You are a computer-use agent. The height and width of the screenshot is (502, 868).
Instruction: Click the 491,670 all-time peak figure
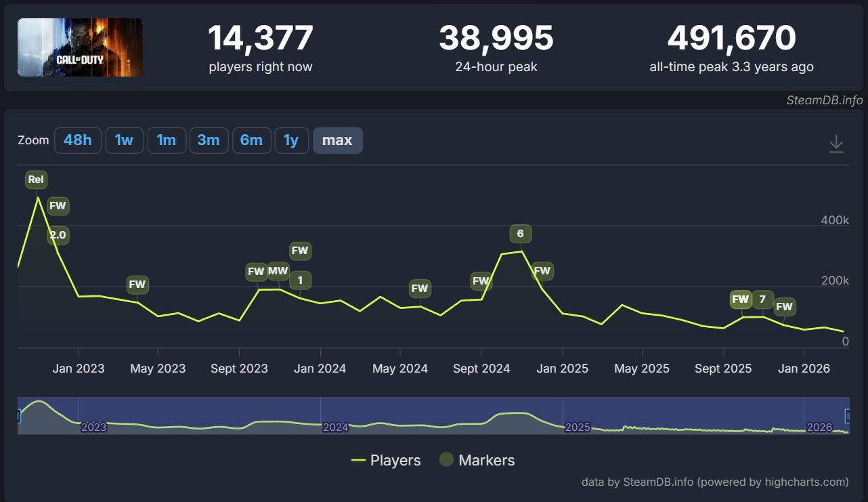click(x=732, y=38)
